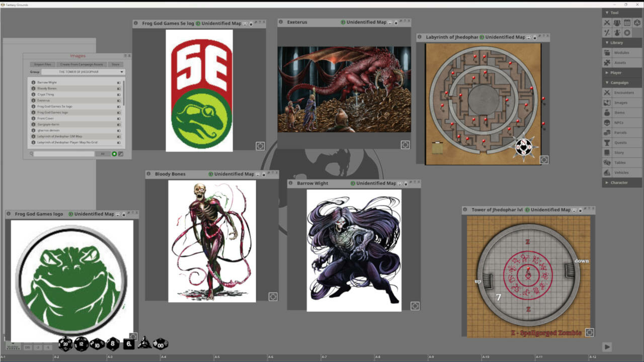Open Story from the Campaign menu
Screen dimensions: 644x362
[622, 152]
